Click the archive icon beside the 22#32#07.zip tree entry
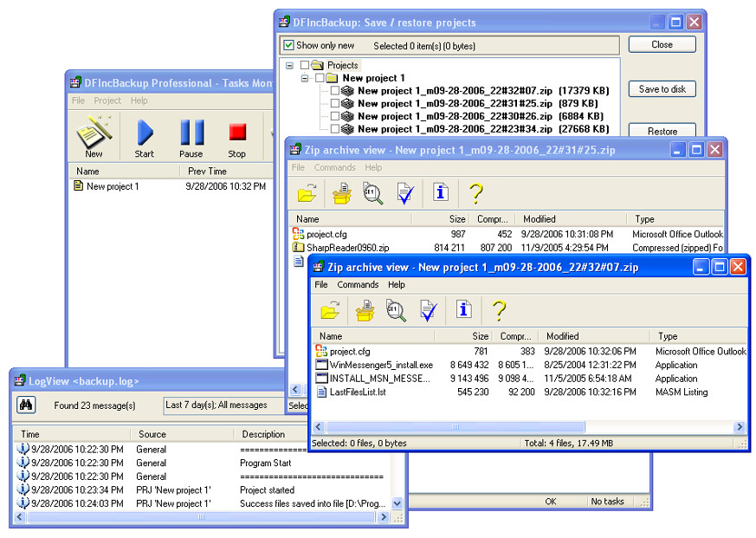The image size is (756, 538). 347,90
